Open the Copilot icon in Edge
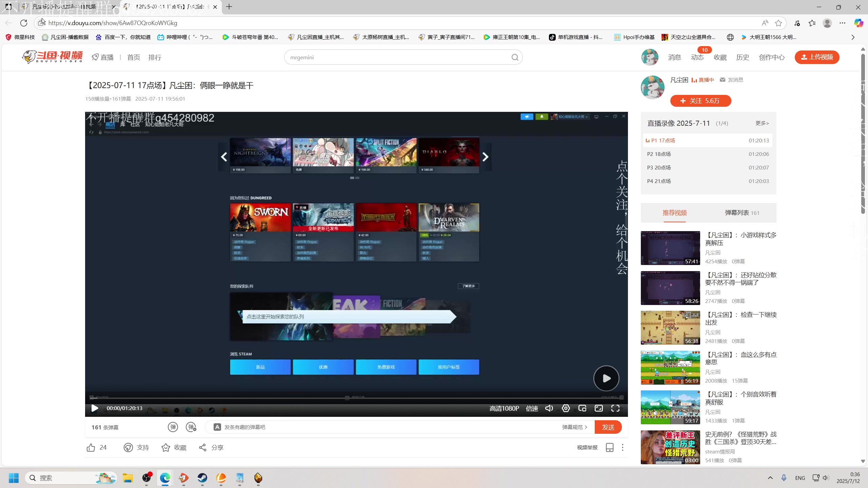The image size is (868, 488). point(859,23)
